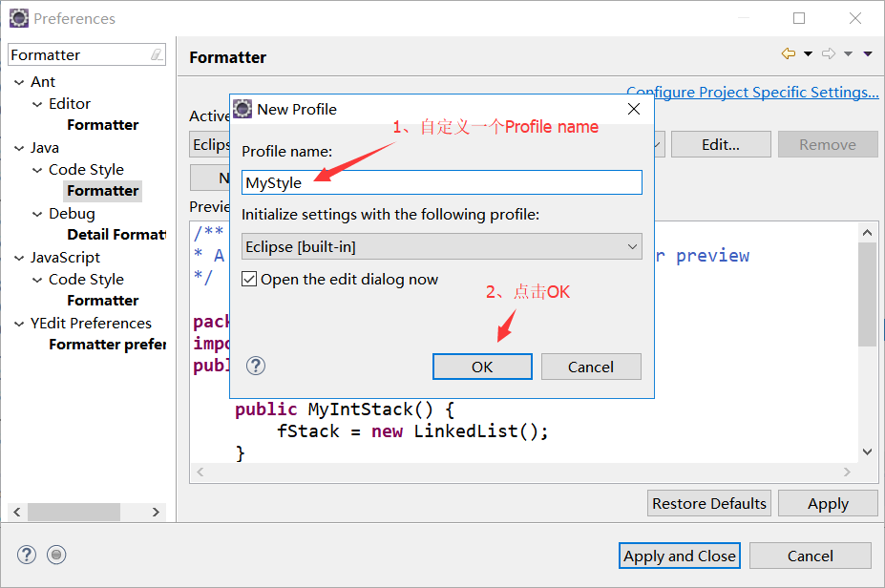Close the New Profile dialog
Image resolution: width=885 pixels, height=588 pixels.
coord(634,109)
